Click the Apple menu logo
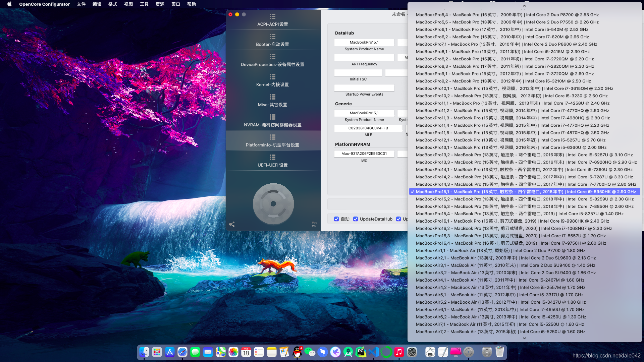 [x=9, y=4]
